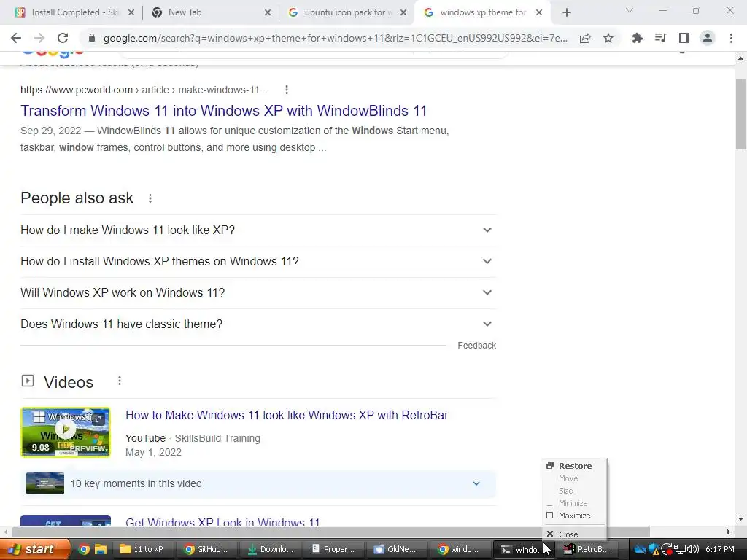The width and height of the screenshot is (747, 560).
Task: Select Restore in the context menu
Action: [x=575, y=466]
